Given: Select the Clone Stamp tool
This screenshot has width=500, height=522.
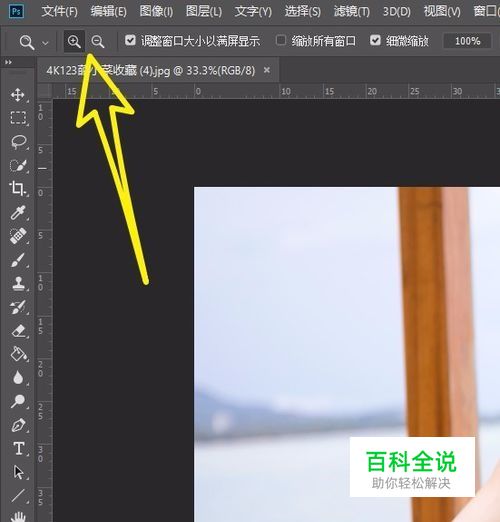Looking at the screenshot, I should pos(18,283).
